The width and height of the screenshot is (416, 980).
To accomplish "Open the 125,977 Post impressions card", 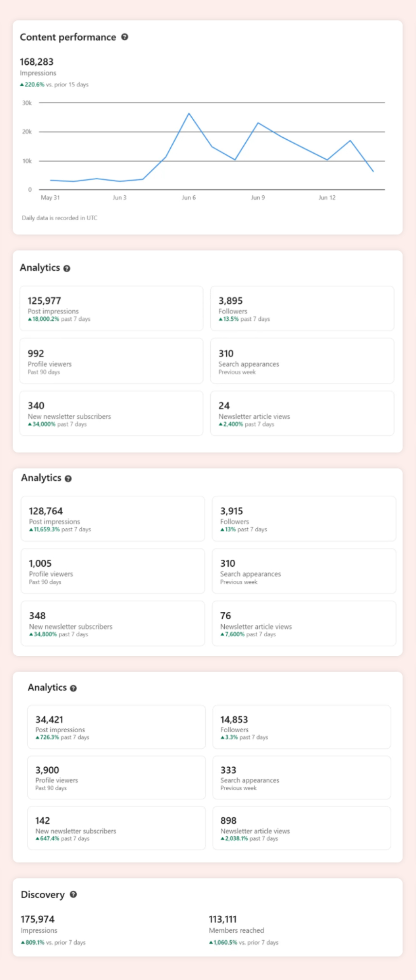I will click(x=111, y=309).
